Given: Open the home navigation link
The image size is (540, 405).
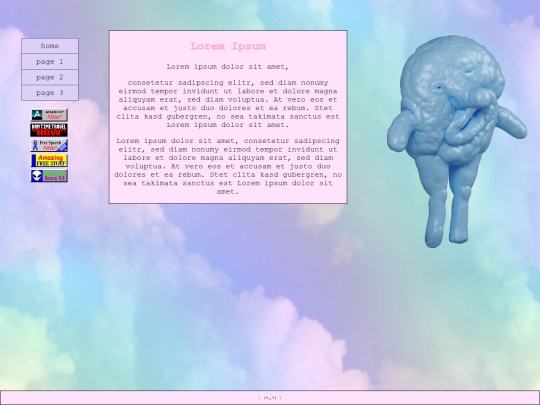Looking at the screenshot, I should point(50,46).
